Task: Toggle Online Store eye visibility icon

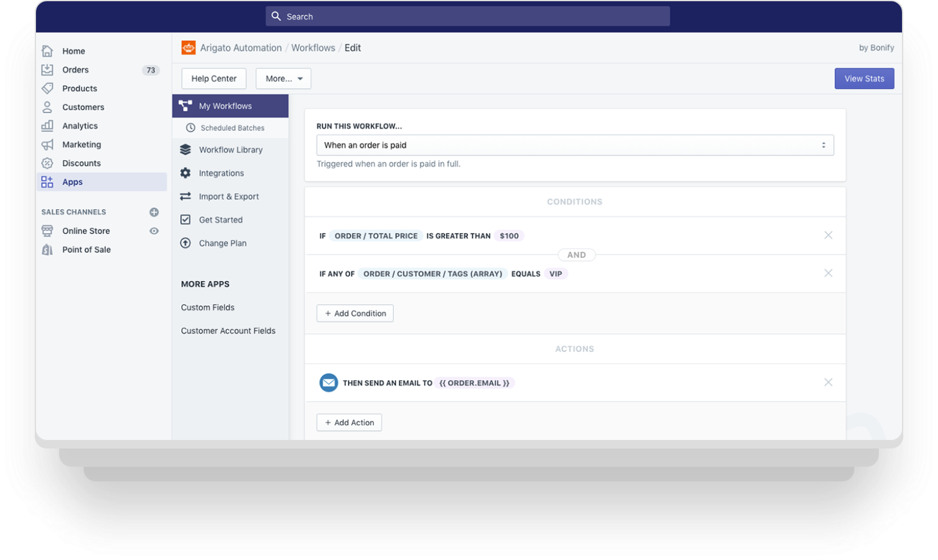Action: coord(154,231)
